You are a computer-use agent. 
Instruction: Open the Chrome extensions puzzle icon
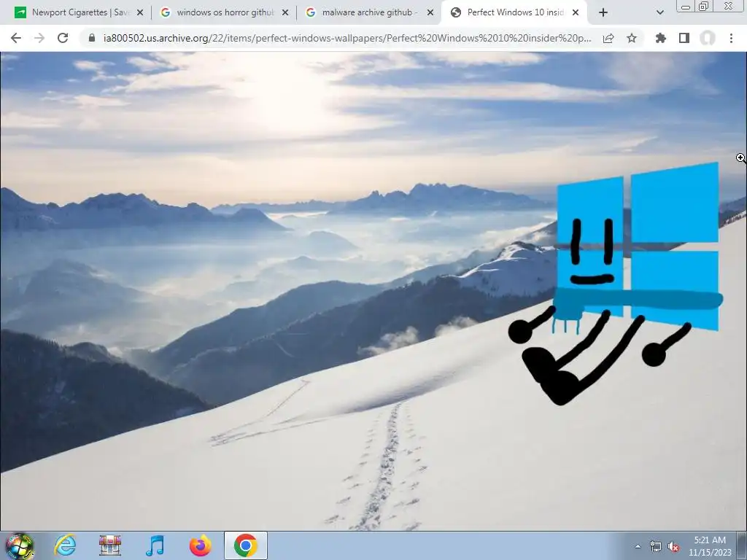click(661, 38)
